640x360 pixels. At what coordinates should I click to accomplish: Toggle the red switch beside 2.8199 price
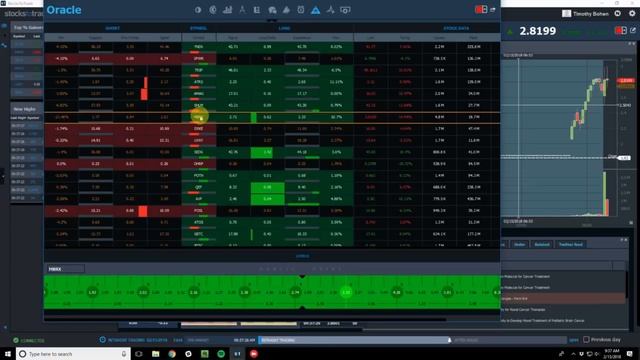[x=621, y=31]
